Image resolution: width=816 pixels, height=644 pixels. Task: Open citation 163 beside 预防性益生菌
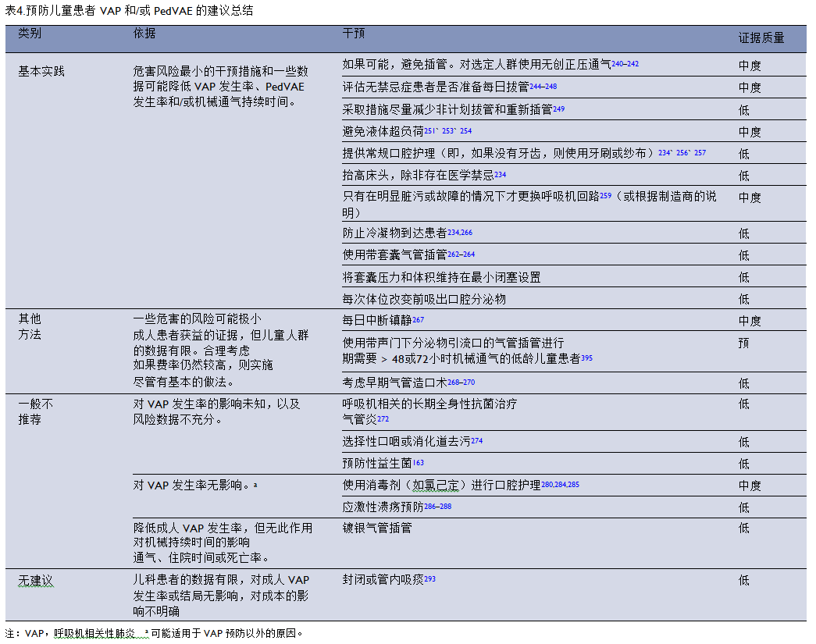418,463
